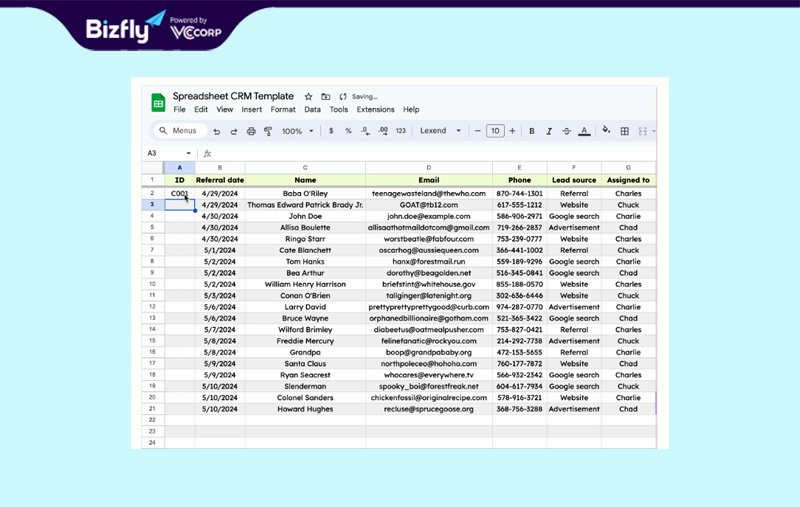Print the spreadsheet using the printer icon
800x507 pixels.
click(251, 131)
